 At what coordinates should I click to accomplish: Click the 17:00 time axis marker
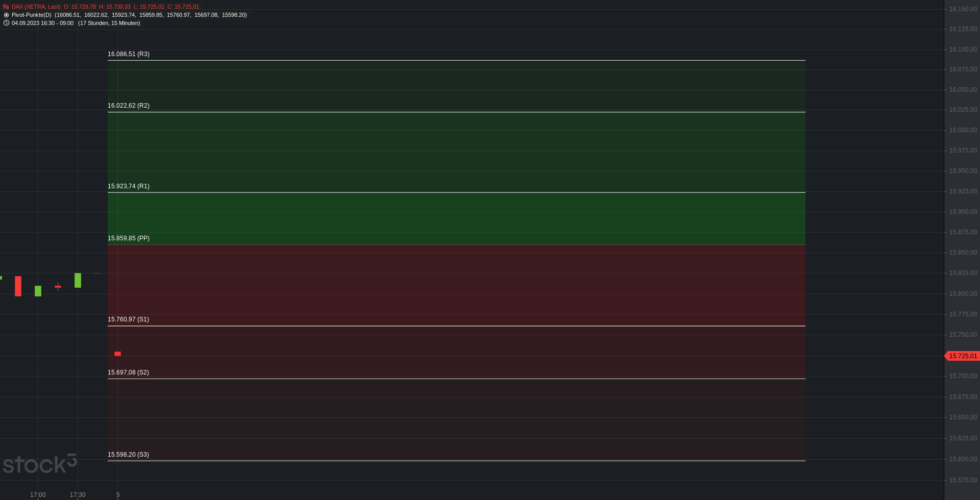tap(38, 495)
